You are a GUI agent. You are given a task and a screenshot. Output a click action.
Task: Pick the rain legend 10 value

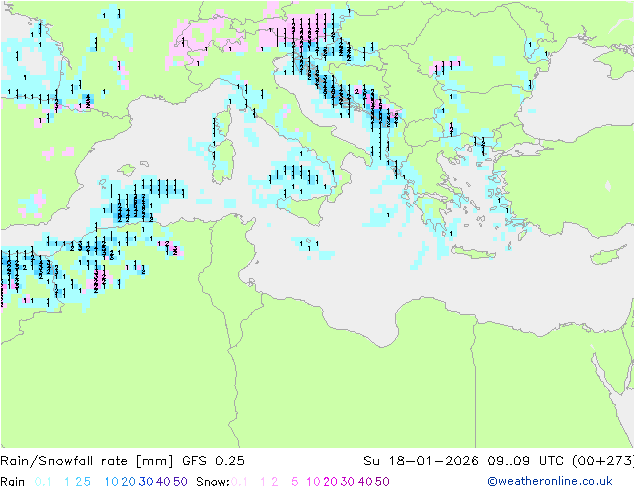(111, 482)
